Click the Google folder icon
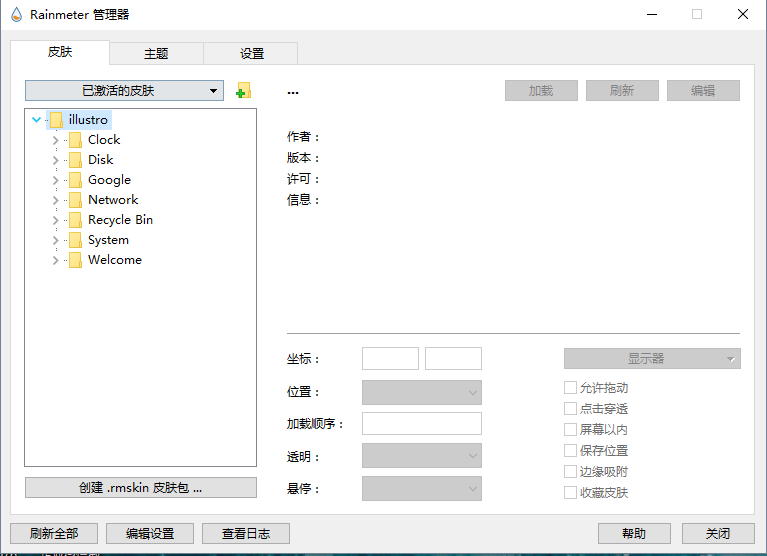The width and height of the screenshot is (767, 556). click(x=75, y=180)
